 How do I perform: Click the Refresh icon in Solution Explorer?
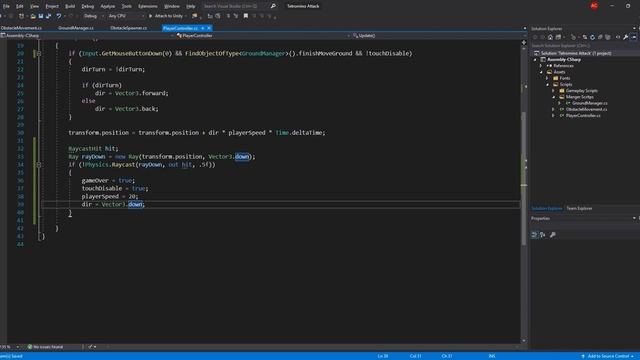[592, 37]
